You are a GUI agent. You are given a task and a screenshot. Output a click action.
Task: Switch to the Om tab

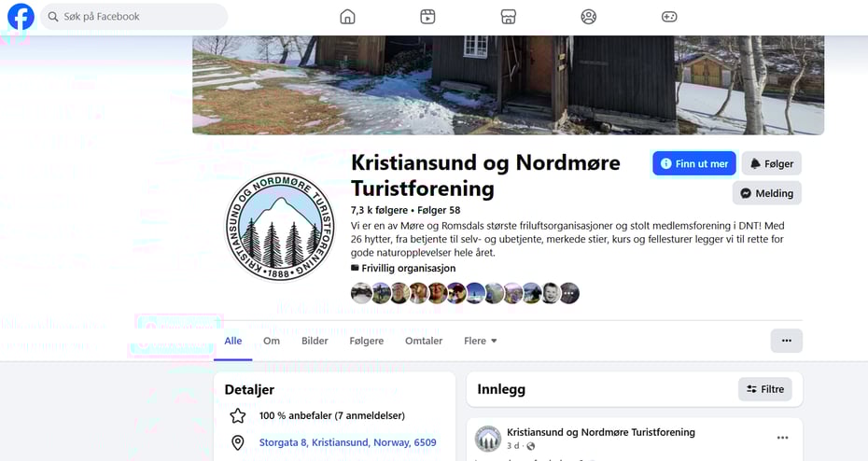click(x=272, y=341)
